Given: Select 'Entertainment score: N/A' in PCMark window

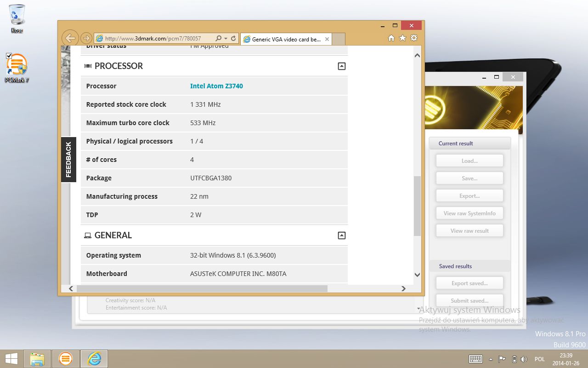Looking at the screenshot, I should click(136, 308).
